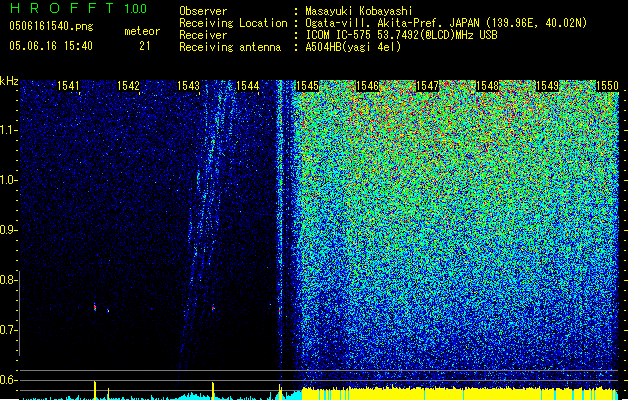Click the 0.6 kHz axis label
This screenshot has height=400, width=629.
(x=9, y=380)
